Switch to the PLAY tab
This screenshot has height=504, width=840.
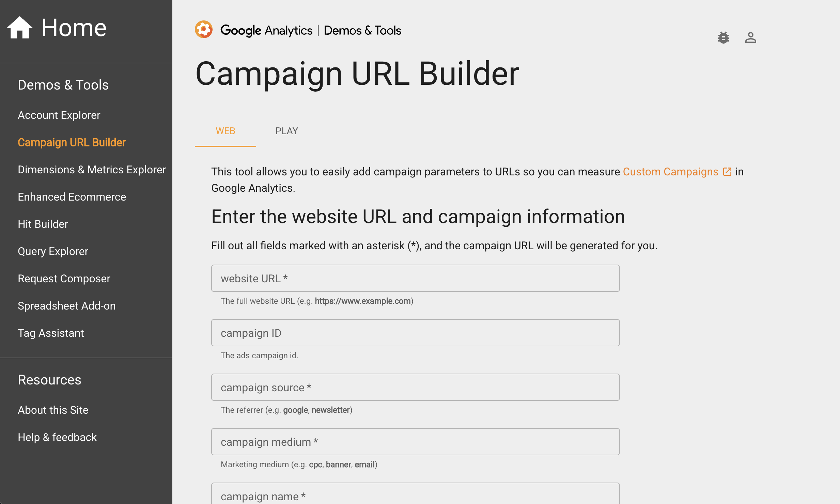click(286, 131)
